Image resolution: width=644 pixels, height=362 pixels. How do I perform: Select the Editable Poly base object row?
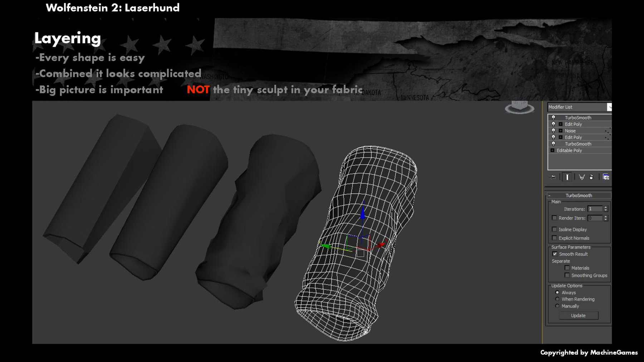[x=580, y=150]
